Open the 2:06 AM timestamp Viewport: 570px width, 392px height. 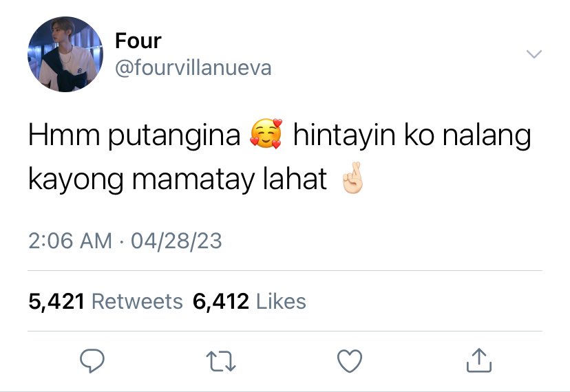[70, 241]
